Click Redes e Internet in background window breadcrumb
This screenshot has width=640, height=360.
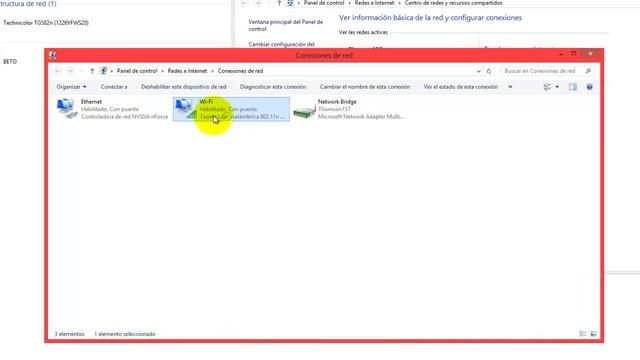pyautogui.click(x=375, y=3)
